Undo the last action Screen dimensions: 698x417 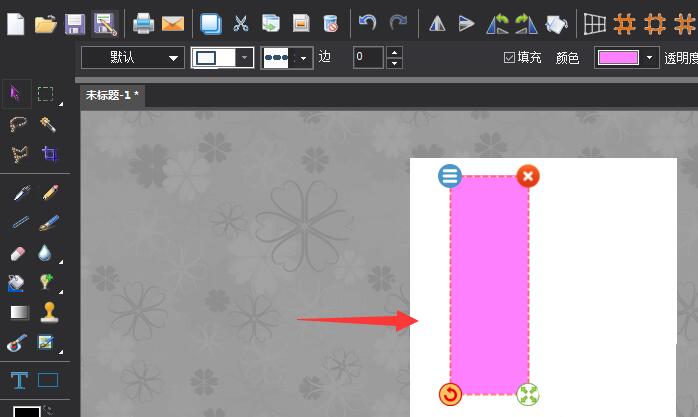click(368, 22)
